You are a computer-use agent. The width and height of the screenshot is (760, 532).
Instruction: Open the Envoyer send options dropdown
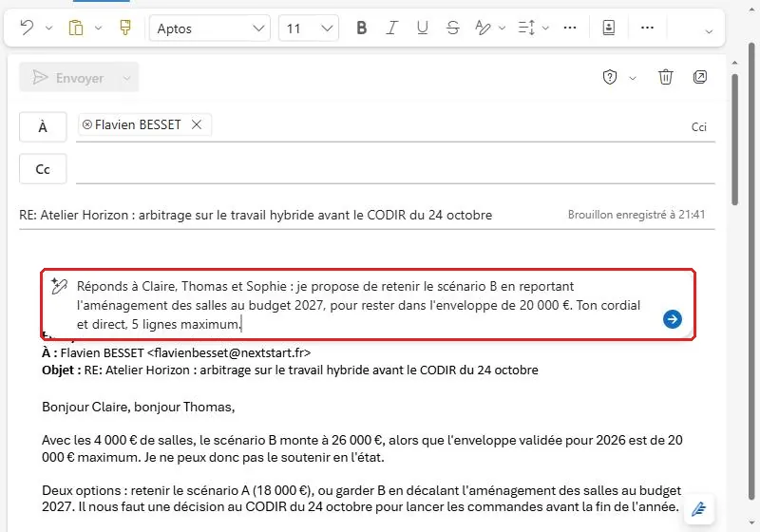click(127, 78)
